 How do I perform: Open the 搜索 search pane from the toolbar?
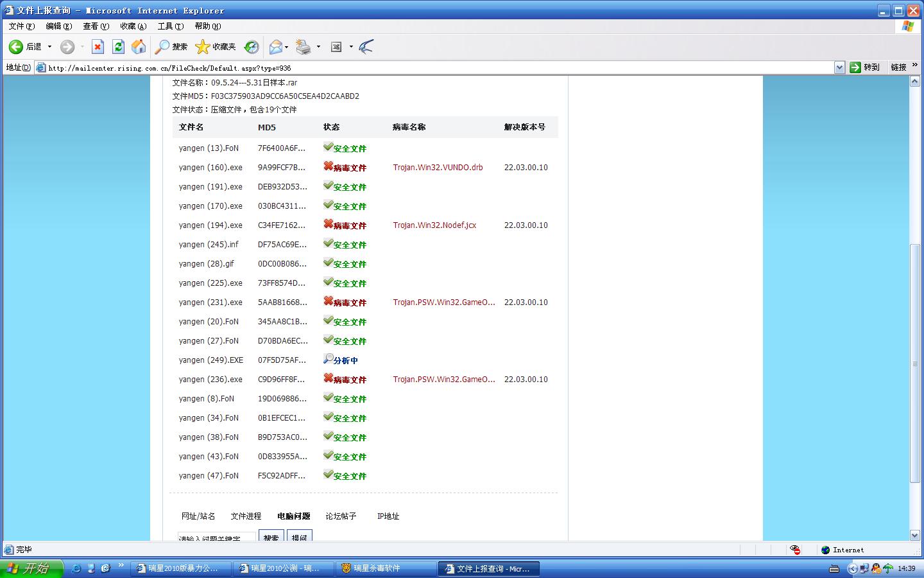click(x=171, y=47)
